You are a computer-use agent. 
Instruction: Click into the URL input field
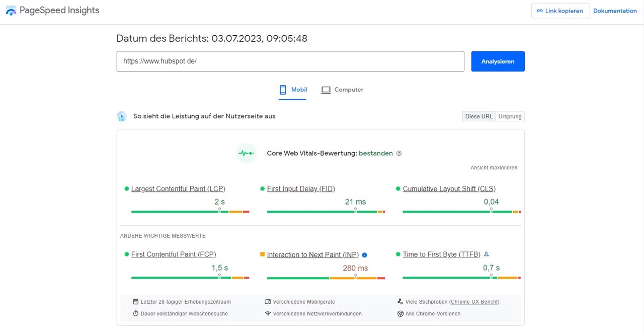tap(290, 61)
